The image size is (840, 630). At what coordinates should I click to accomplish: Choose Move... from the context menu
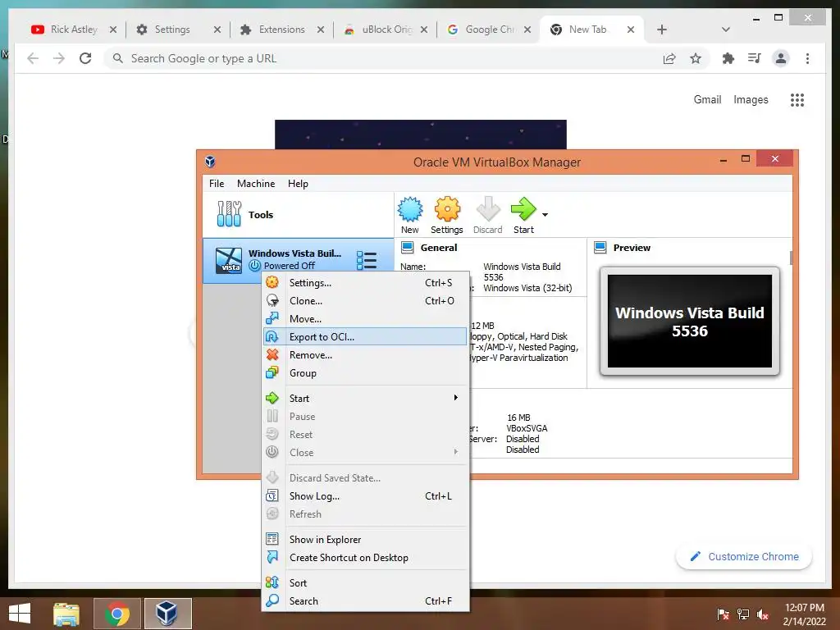(x=365, y=319)
